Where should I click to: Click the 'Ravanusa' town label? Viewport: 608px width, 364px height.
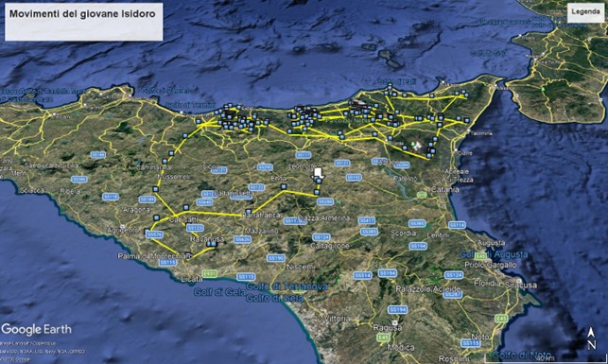point(207,239)
